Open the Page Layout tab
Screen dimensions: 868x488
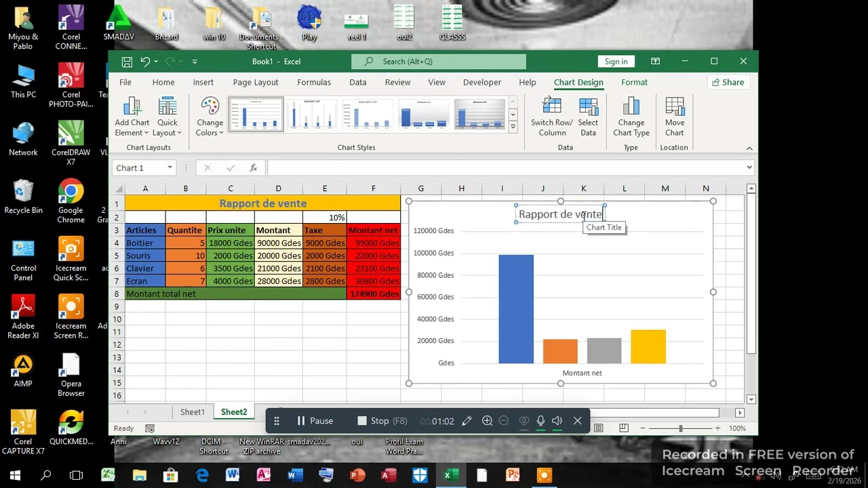tap(256, 82)
